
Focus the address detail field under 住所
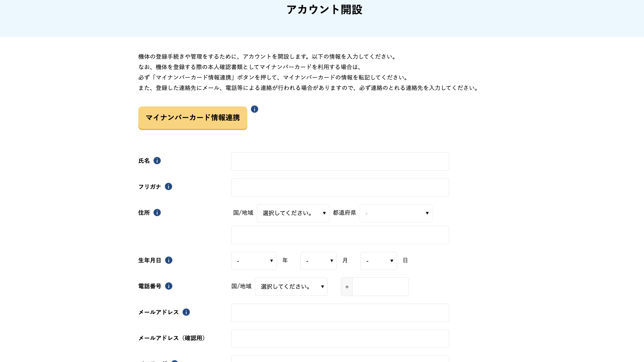tap(340, 235)
